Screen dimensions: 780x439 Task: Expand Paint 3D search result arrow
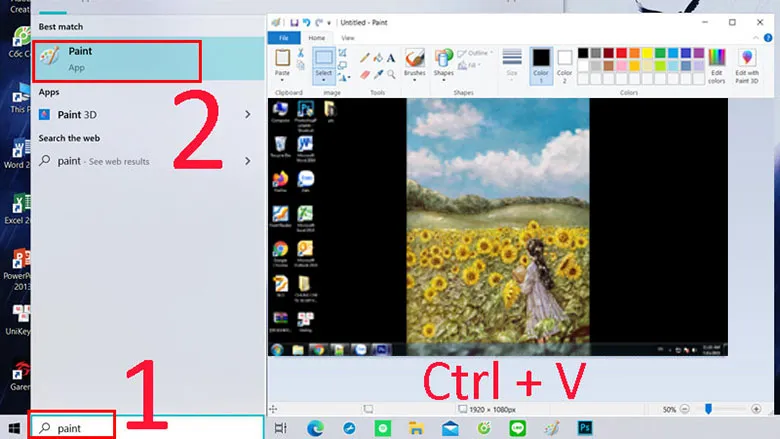(248, 115)
